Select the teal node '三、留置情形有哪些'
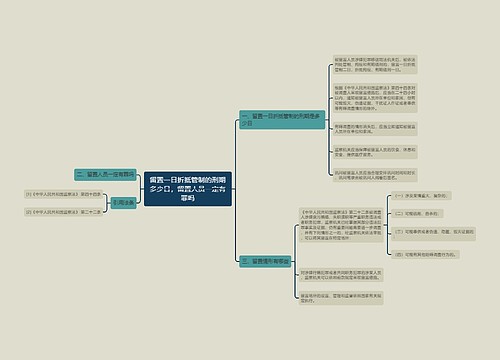Screen dimensions: 500x360 tap(265, 261)
